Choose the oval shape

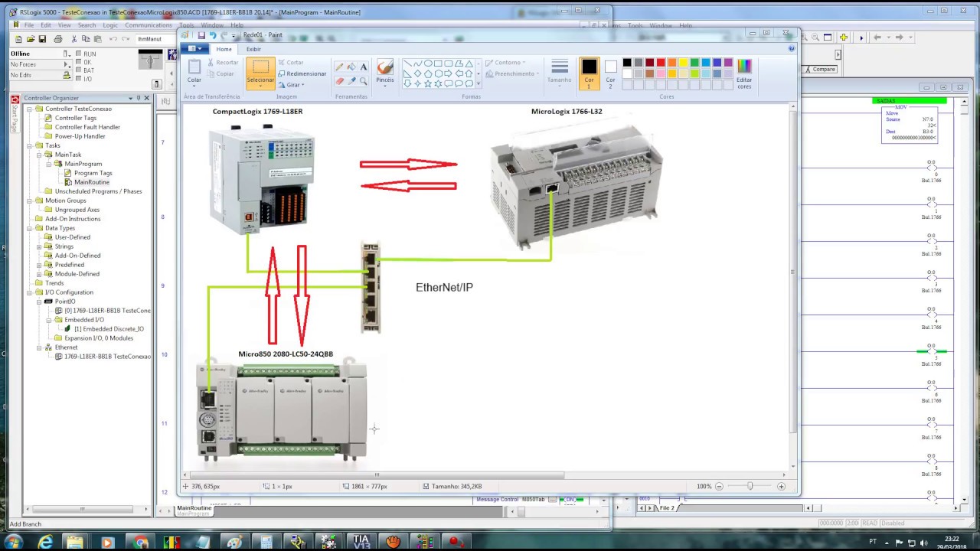428,64
